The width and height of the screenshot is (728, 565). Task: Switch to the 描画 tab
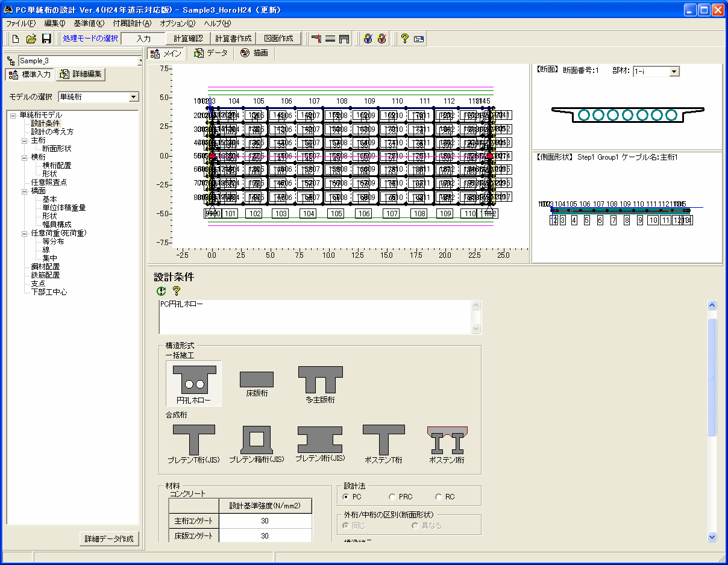tap(254, 54)
